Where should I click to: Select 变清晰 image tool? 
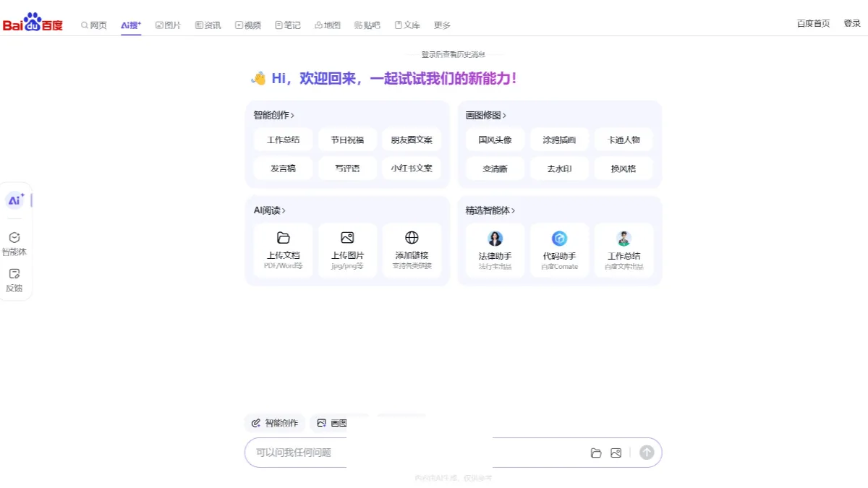[x=495, y=168]
